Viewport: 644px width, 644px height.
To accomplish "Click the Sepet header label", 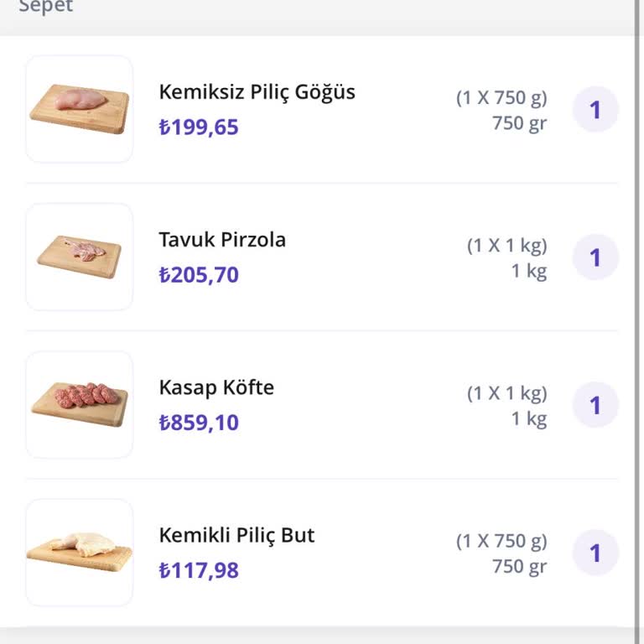I will [x=46, y=7].
